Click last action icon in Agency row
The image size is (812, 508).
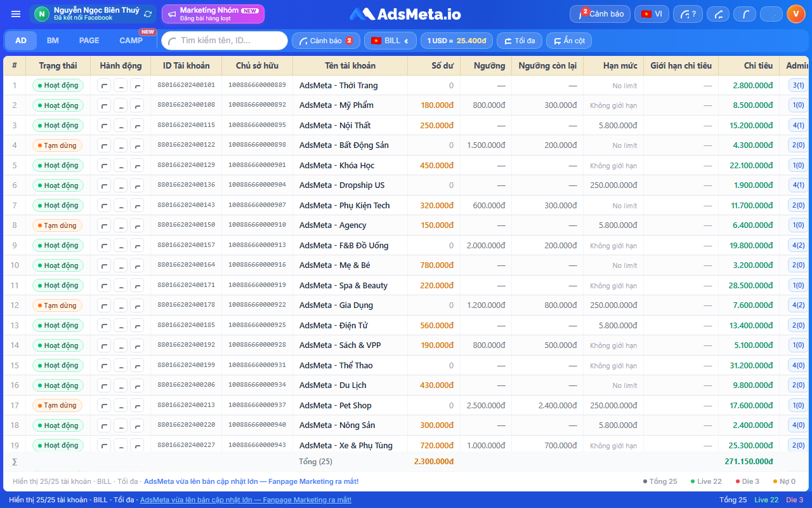click(x=137, y=225)
